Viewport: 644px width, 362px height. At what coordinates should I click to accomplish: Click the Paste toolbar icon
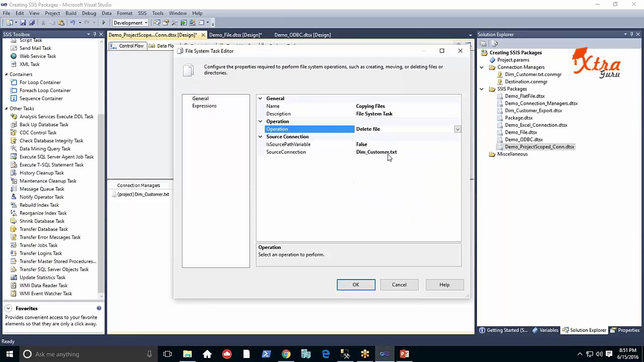point(61,23)
